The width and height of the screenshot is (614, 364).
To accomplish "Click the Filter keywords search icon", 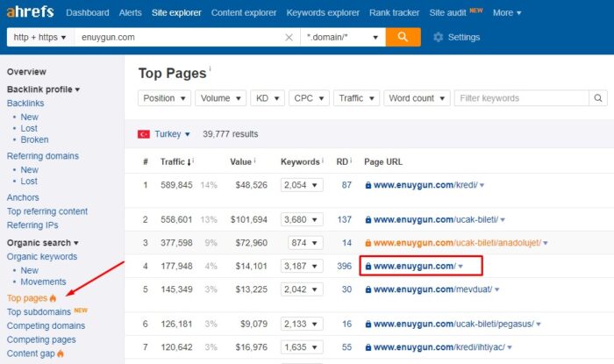I will tap(598, 98).
